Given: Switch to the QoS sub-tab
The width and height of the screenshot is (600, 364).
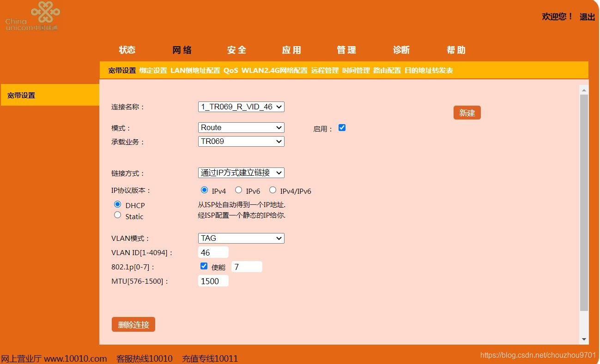Looking at the screenshot, I should pyautogui.click(x=230, y=71).
